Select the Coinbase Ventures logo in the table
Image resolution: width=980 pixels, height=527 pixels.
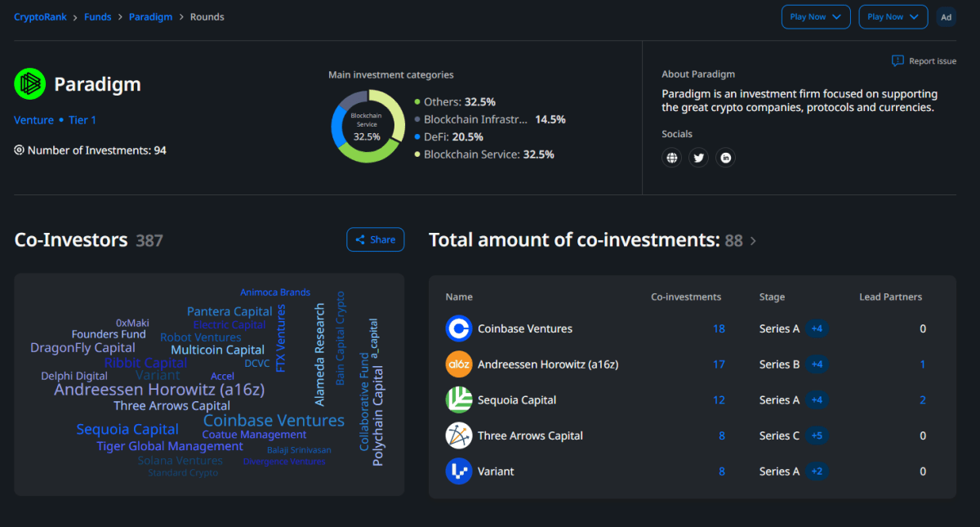coord(459,328)
